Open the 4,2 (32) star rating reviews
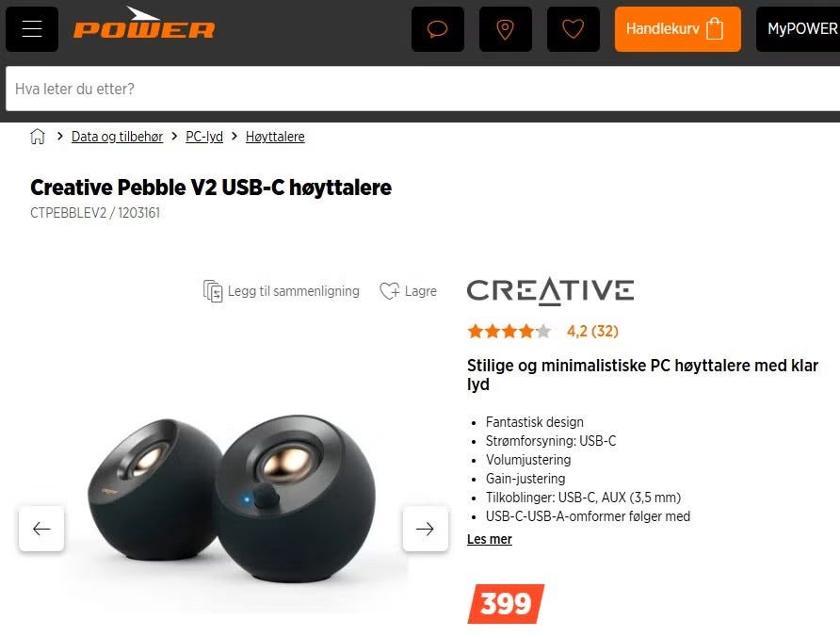The image size is (840, 637). click(x=542, y=332)
